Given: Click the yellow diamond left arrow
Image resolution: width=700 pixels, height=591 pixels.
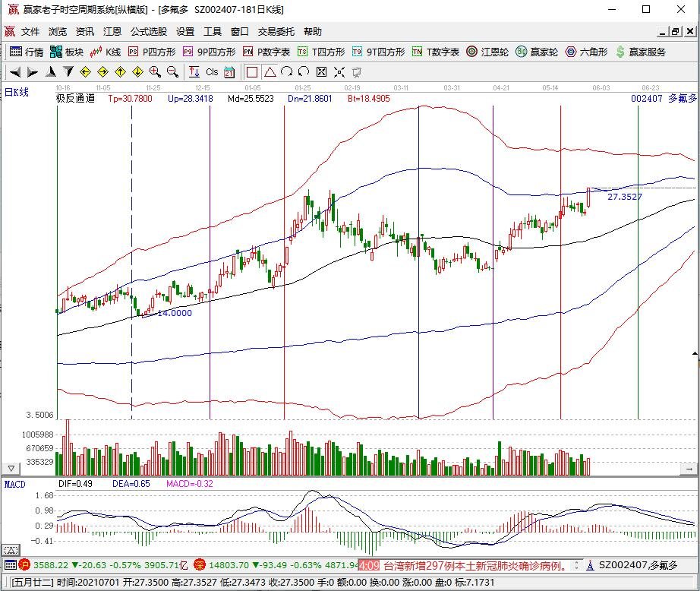Looking at the screenshot, I should tap(85, 72).
